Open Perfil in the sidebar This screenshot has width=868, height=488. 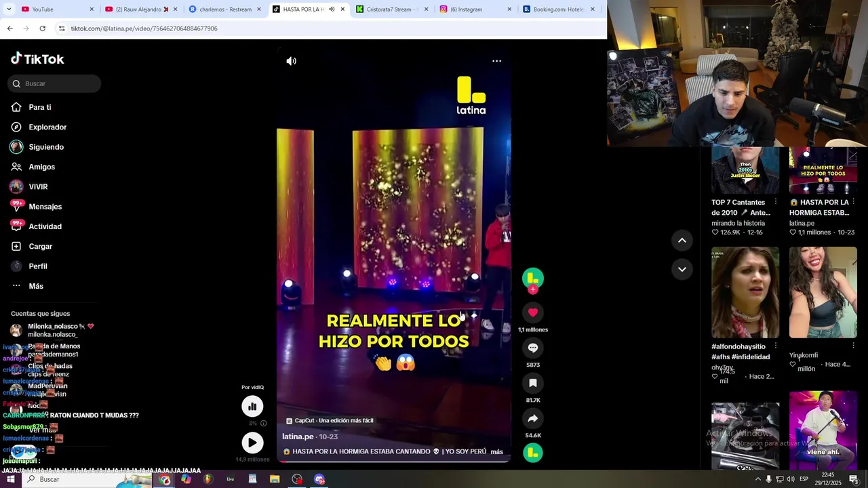(x=38, y=266)
